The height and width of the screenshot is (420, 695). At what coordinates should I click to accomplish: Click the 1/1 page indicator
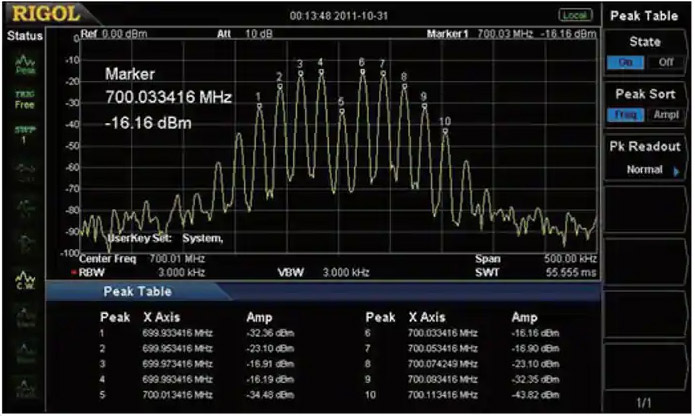[x=646, y=402]
